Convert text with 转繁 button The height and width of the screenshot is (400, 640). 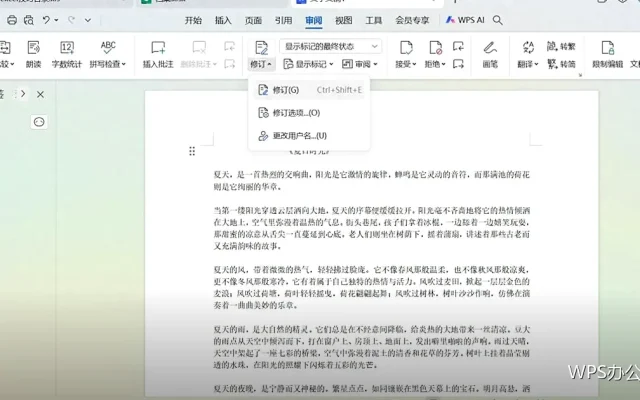561,46
